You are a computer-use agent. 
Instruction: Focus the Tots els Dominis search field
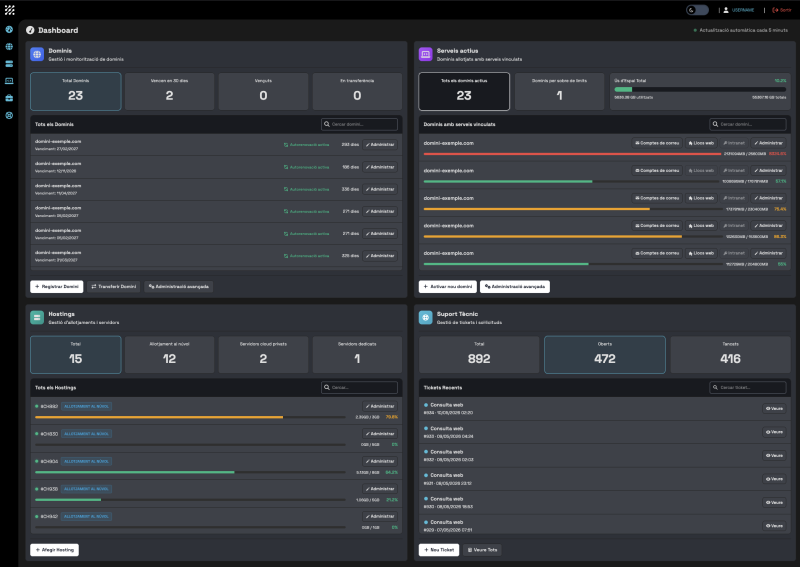point(359,124)
